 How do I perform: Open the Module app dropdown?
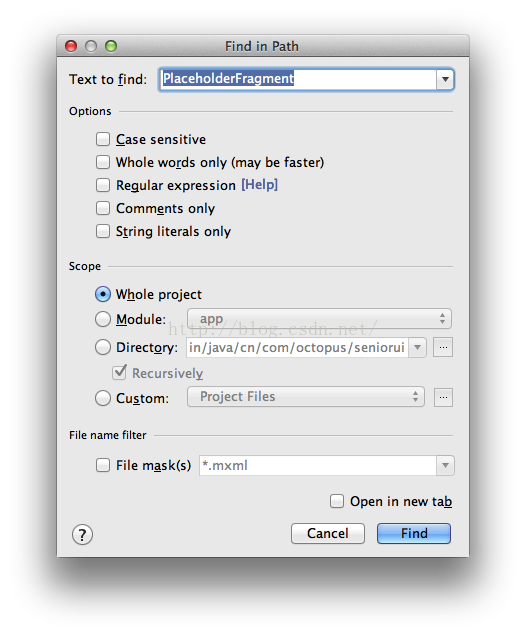319,319
